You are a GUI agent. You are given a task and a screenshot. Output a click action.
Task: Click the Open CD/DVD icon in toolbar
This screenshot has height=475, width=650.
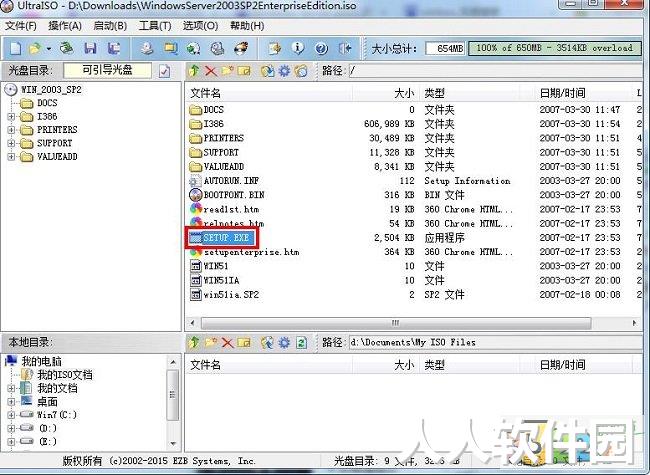[x=66, y=48]
